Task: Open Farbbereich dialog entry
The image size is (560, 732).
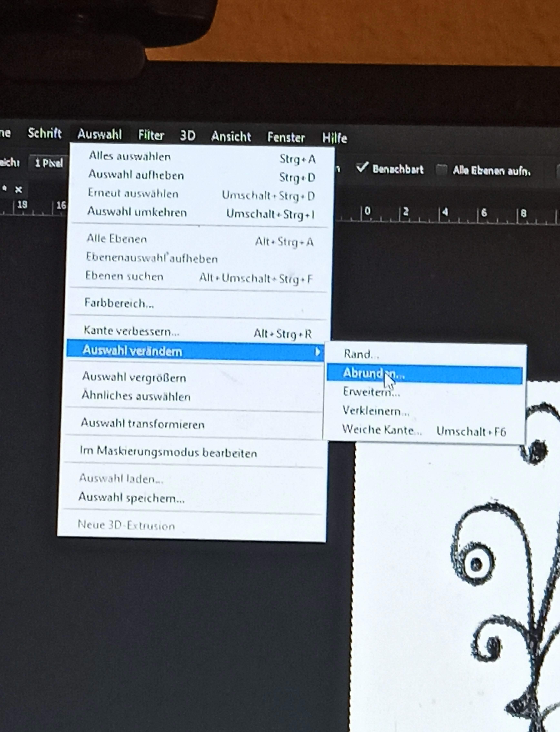Action: pyautogui.click(x=119, y=303)
